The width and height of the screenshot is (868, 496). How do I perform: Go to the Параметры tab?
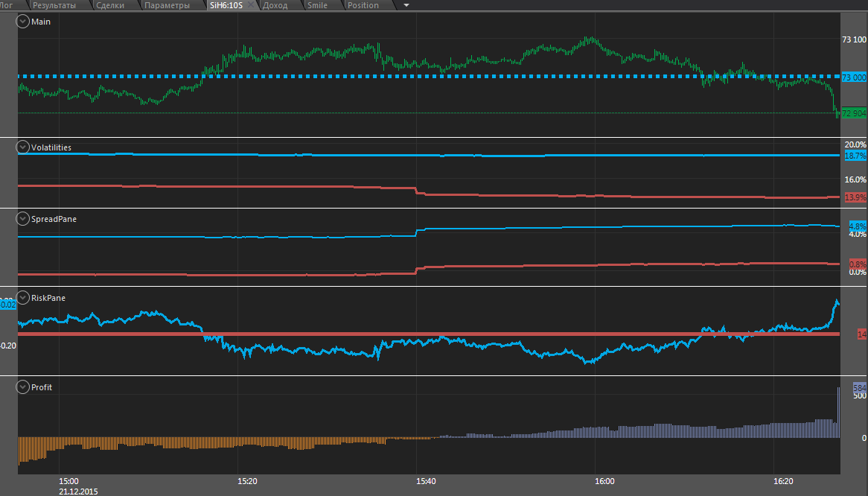(167, 5)
